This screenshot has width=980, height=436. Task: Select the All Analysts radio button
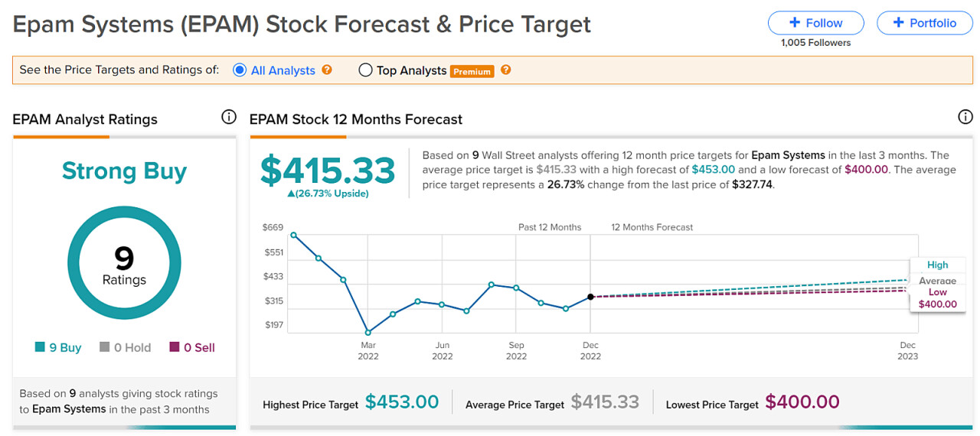click(240, 70)
